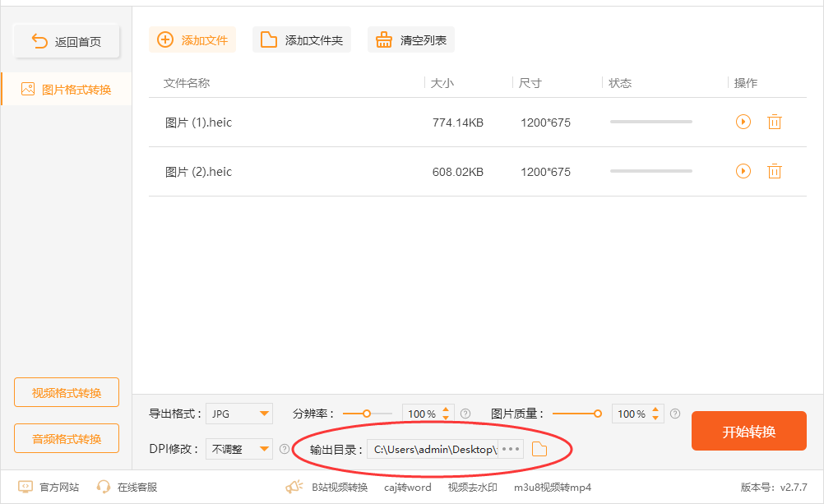Screen dimensions: 824x504
Task: Select file name 图片 (1).heic
Action: (x=198, y=123)
